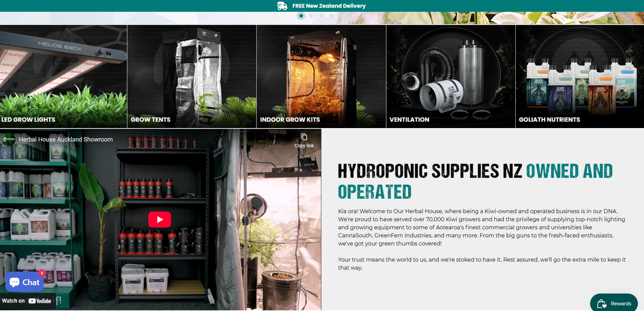Click the 'Your trust means the world' paragraph
Screen dimensions: 644x311
point(481,264)
